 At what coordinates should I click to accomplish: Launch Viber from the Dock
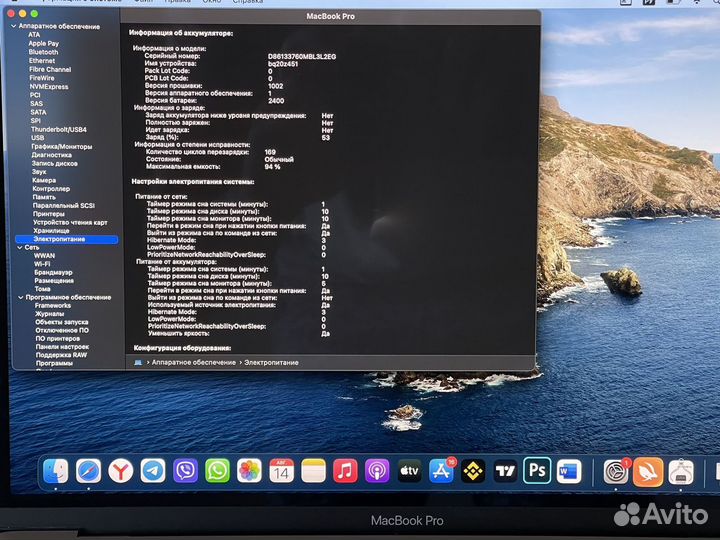(186, 471)
